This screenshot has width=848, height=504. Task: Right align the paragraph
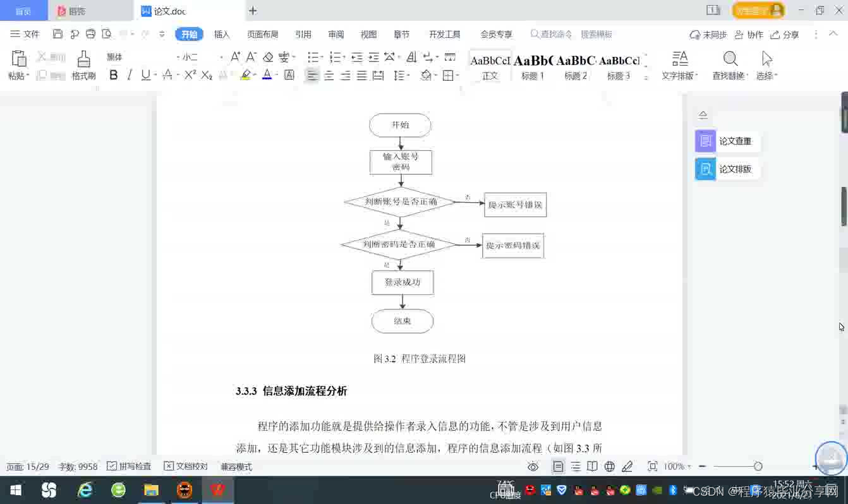pyautogui.click(x=345, y=75)
